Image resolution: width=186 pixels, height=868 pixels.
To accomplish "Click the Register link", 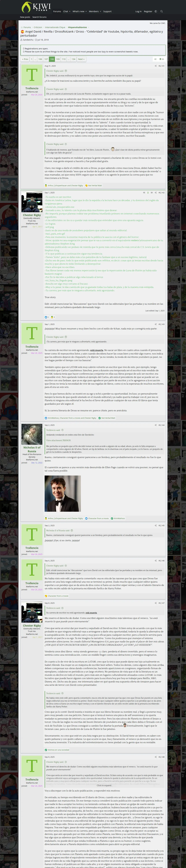I will point(148,11).
